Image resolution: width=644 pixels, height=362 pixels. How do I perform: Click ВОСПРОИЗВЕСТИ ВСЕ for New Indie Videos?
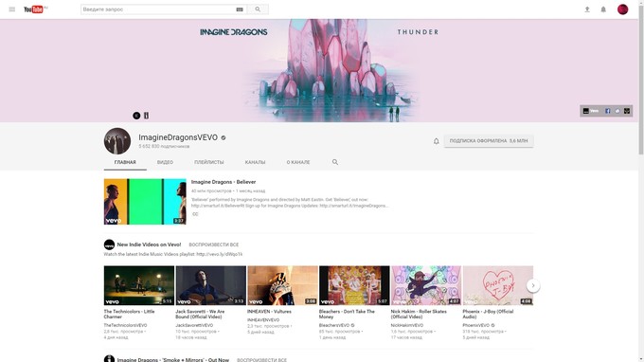point(214,244)
